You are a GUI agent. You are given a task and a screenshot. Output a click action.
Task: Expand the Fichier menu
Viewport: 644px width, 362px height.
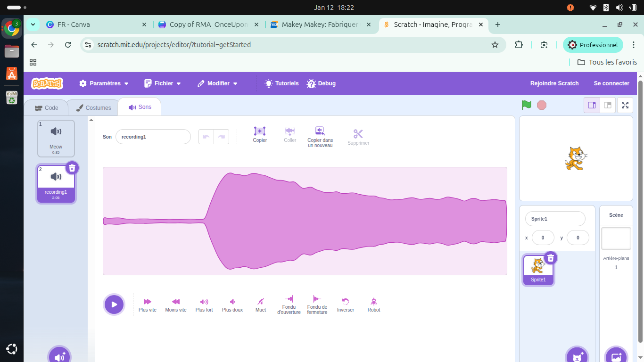[163, 83]
